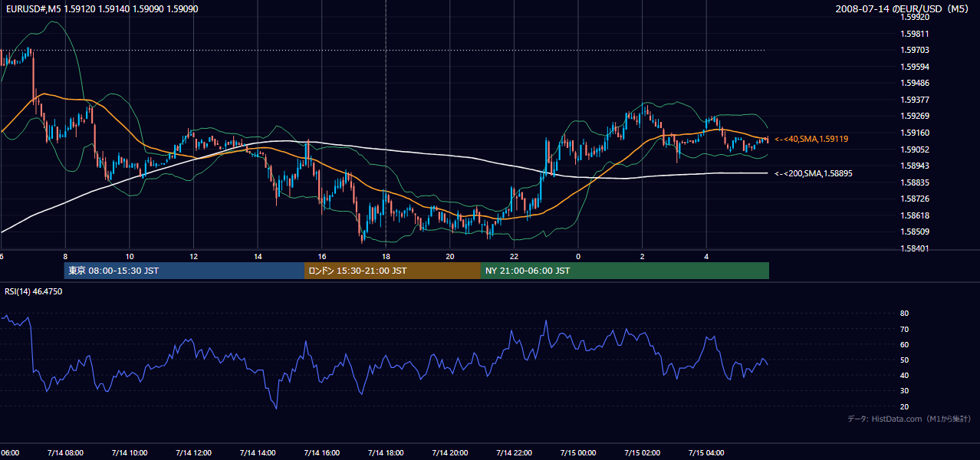Click the 7/14 18:00 time label
The height and width of the screenshot is (460, 980).
coord(386,452)
